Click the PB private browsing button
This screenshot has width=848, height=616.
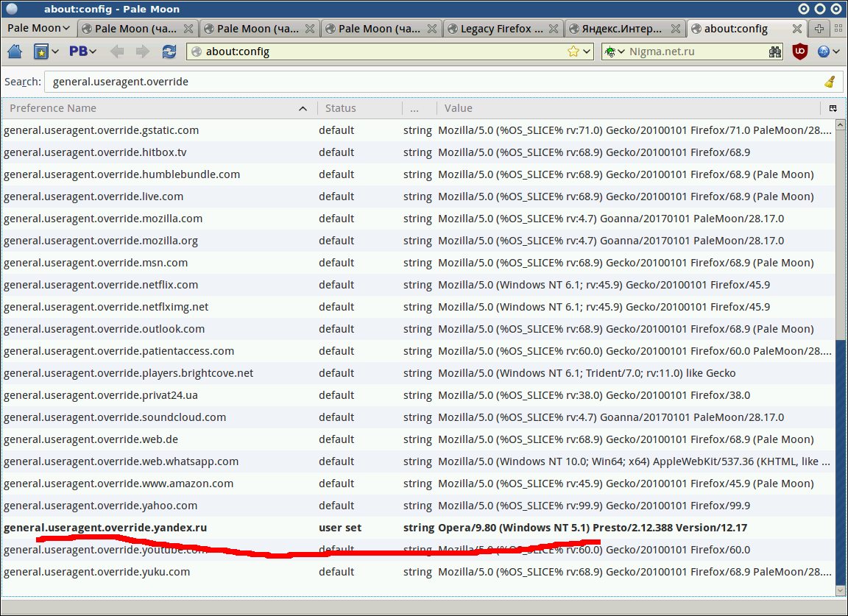82,52
